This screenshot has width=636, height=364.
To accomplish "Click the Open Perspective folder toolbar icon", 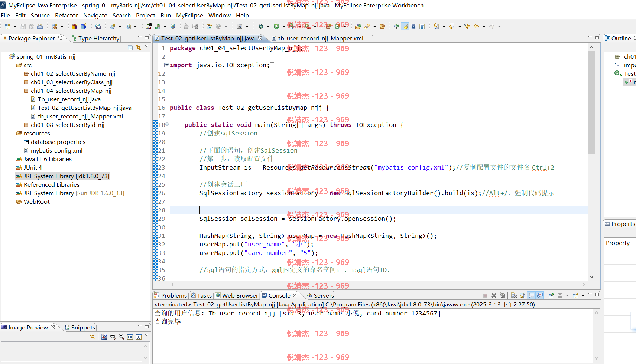I will [x=382, y=26].
